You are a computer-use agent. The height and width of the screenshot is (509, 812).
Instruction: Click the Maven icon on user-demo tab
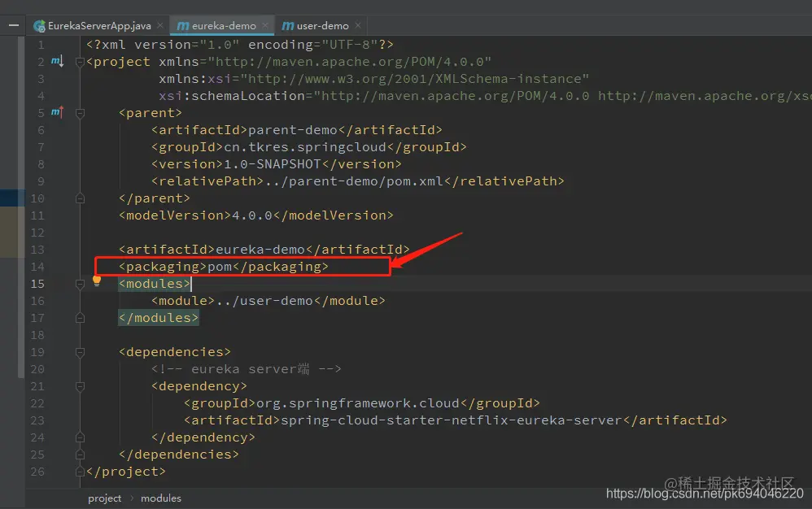click(288, 26)
